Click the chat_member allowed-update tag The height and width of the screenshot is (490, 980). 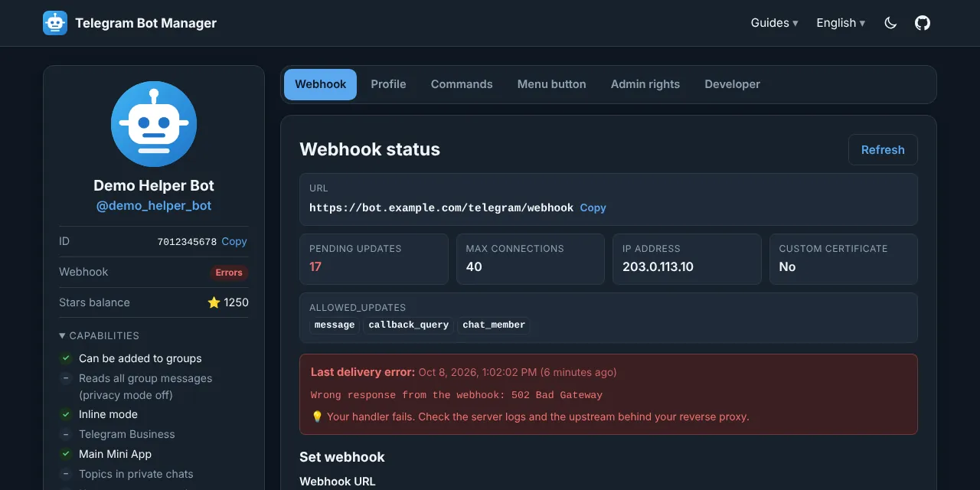click(x=494, y=325)
